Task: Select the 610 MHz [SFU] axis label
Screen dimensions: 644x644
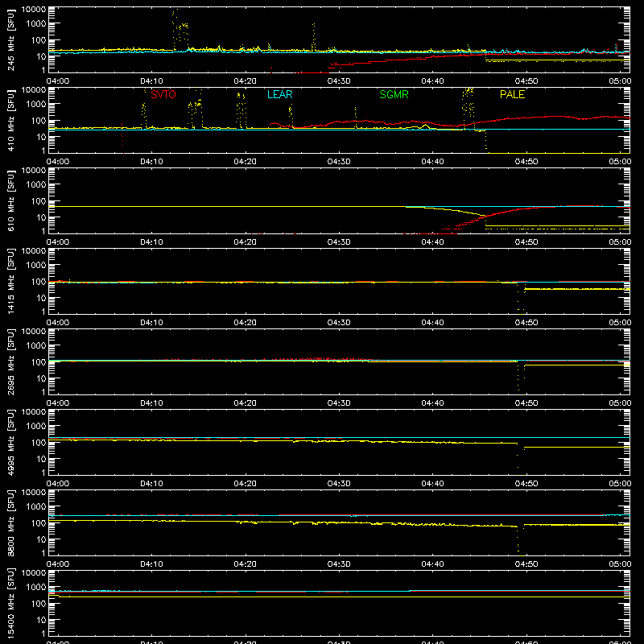Action: tap(11, 200)
